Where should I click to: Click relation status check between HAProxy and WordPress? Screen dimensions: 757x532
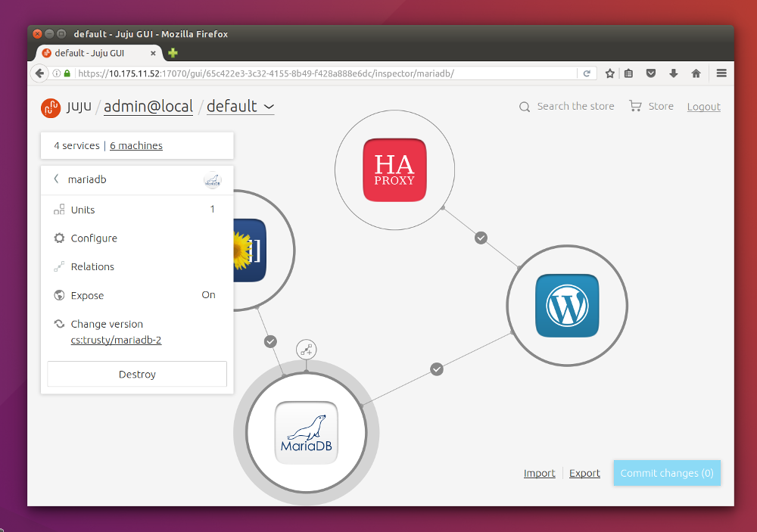point(481,238)
